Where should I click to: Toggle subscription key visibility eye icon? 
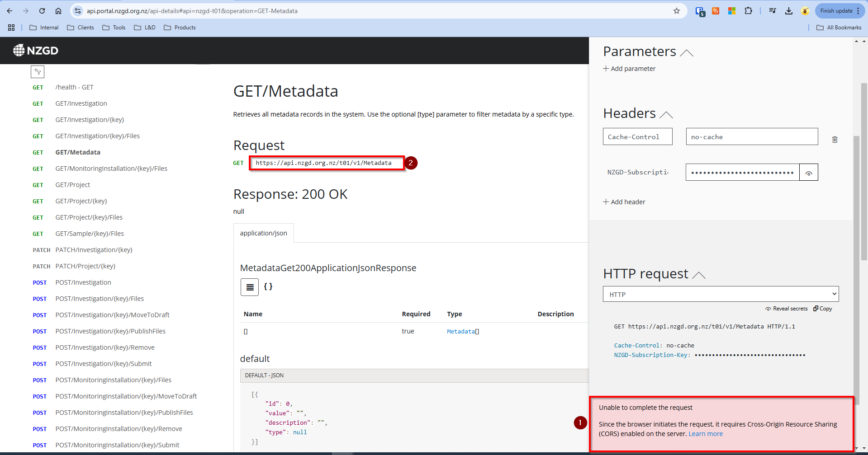[808, 173]
